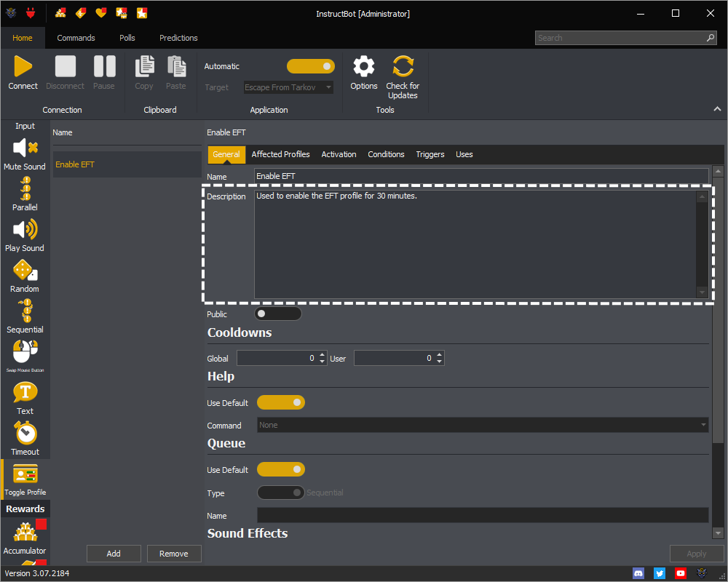728x582 pixels.
Task: Open the Options gear icon
Action: point(363,67)
